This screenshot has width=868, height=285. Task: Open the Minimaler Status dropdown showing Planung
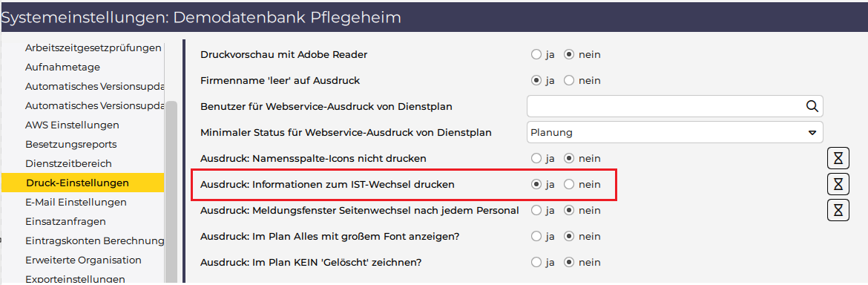675,132
